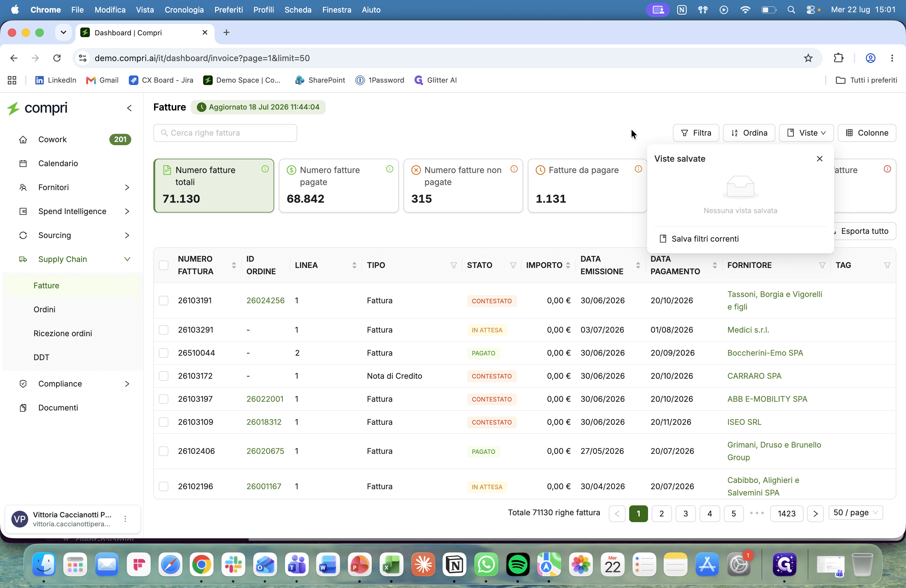Screen dimensions: 906x588
Task: Select checkbox for invoice 26102406
Action: (164, 451)
